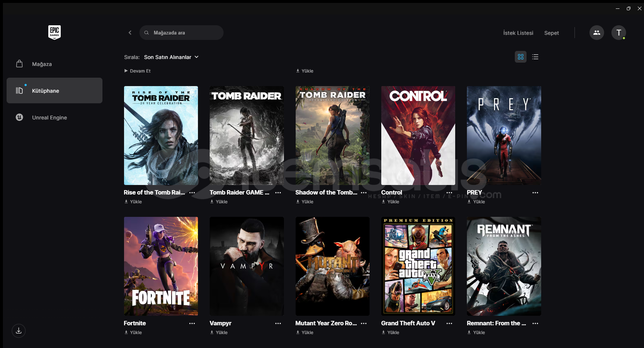Open the Mutant Year Zero cover art

[333, 266]
